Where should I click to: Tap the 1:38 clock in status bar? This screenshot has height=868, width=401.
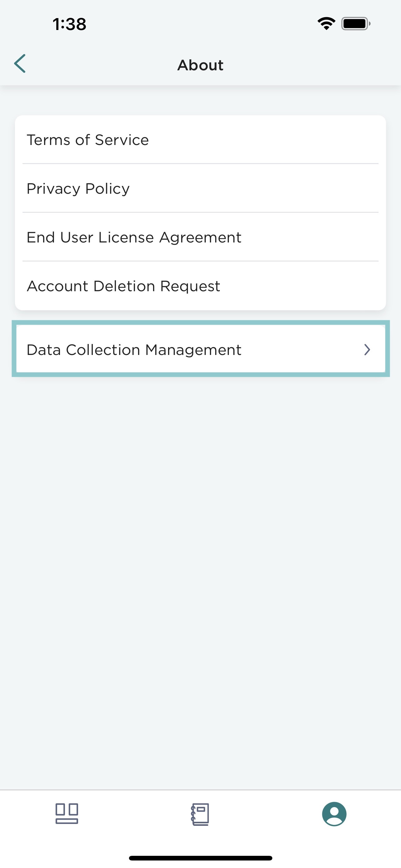coord(69,24)
